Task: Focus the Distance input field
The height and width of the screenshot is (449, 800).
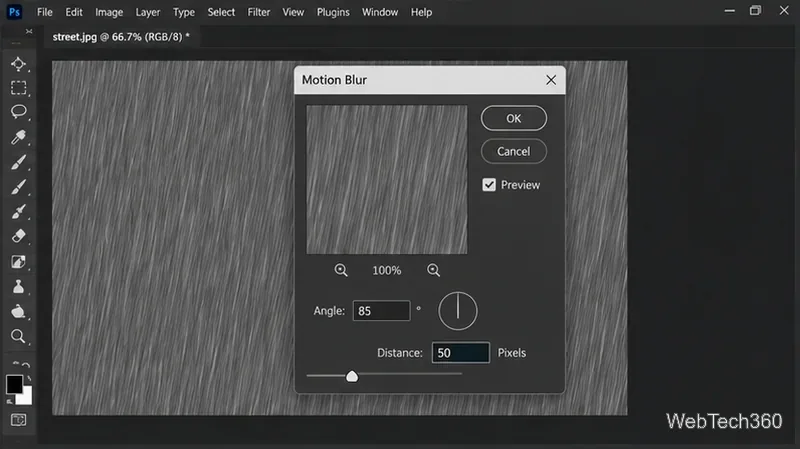Action: pyautogui.click(x=461, y=353)
